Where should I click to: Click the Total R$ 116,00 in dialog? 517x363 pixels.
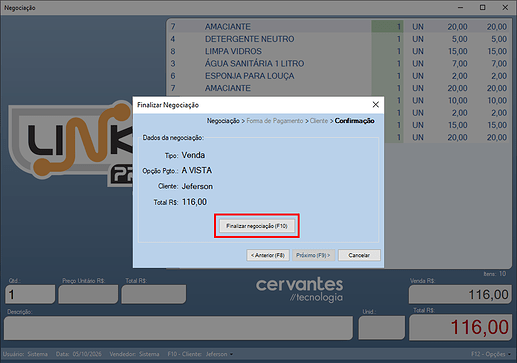click(x=194, y=202)
